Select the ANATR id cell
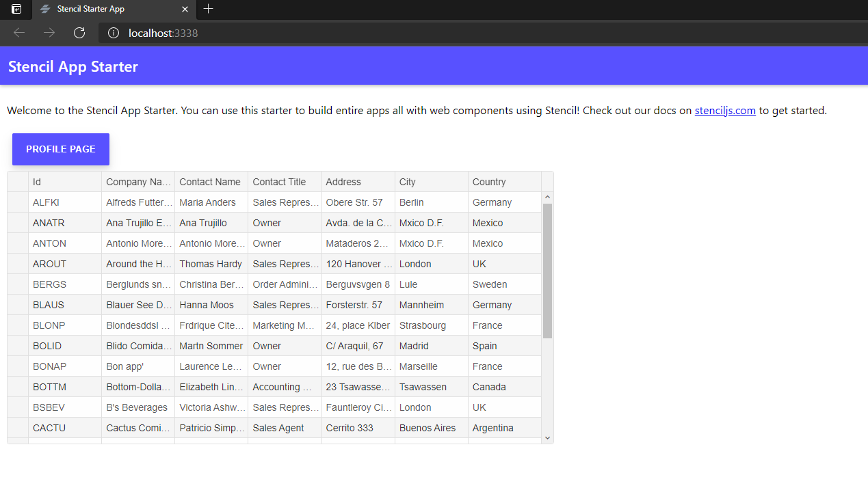This screenshot has width=868, height=488. click(65, 223)
